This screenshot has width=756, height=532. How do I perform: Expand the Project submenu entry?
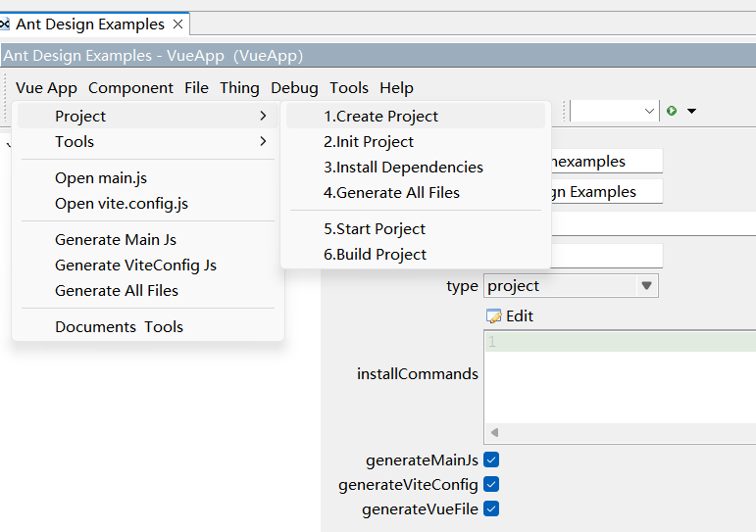click(x=147, y=117)
